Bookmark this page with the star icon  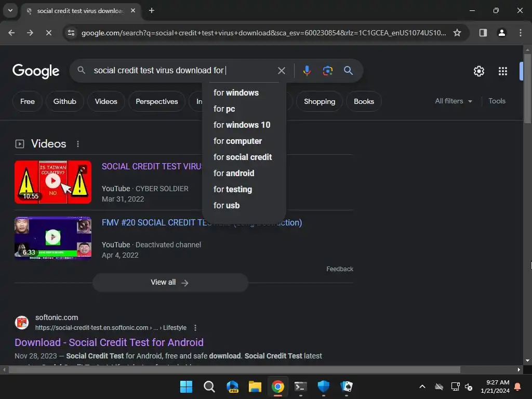tap(457, 33)
